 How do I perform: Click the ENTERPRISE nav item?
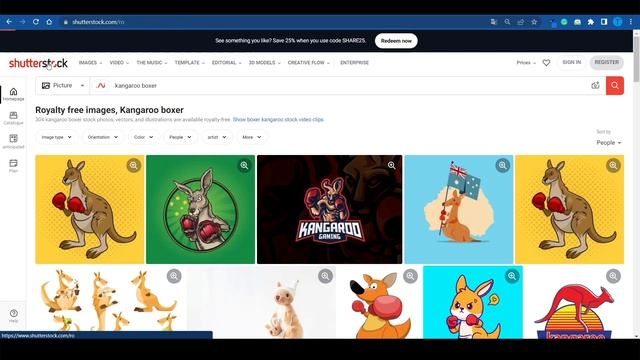point(354,63)
